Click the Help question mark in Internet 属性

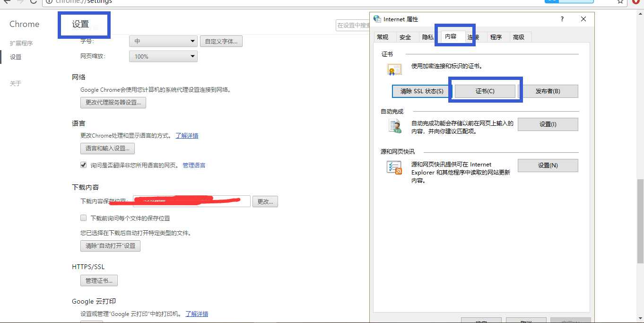pos(562,19)
